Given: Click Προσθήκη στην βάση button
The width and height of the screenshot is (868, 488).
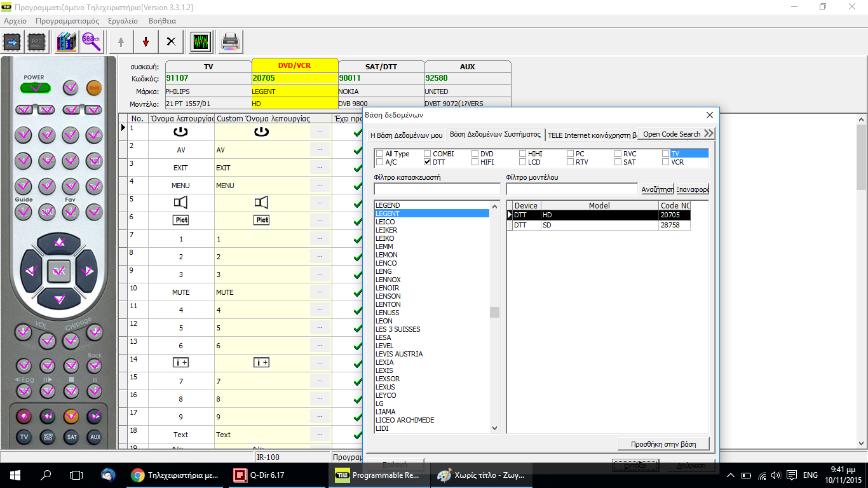Looking at the screenshot, I should 663,444.
